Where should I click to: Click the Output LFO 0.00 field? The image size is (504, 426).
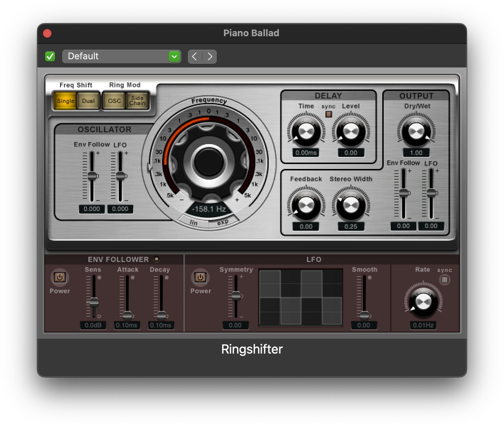tap(431, 226)
